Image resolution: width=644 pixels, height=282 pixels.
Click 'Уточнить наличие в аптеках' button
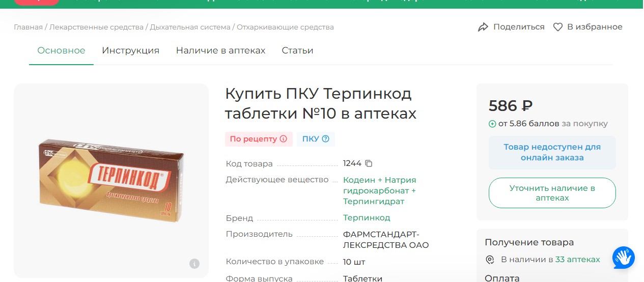(x=552, y=193)
